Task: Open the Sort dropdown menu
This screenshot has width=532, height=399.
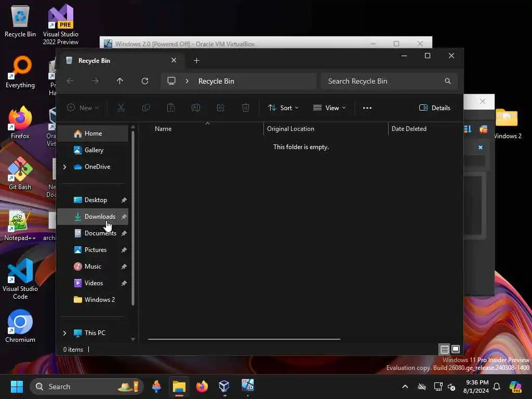Action: pyautogui.click(x=283, y=108)
